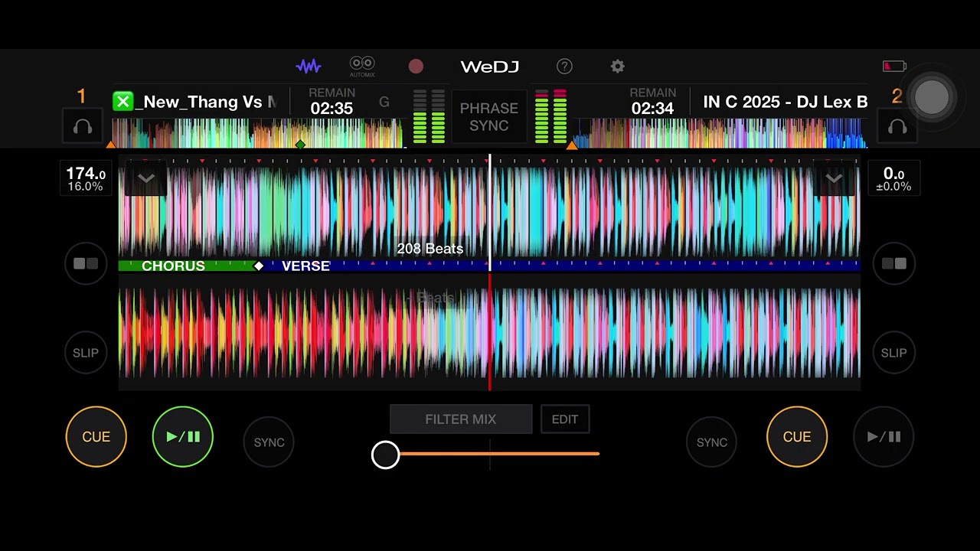Toggle the Automix feature
This screenshot has width=980, height=551.
362,67
